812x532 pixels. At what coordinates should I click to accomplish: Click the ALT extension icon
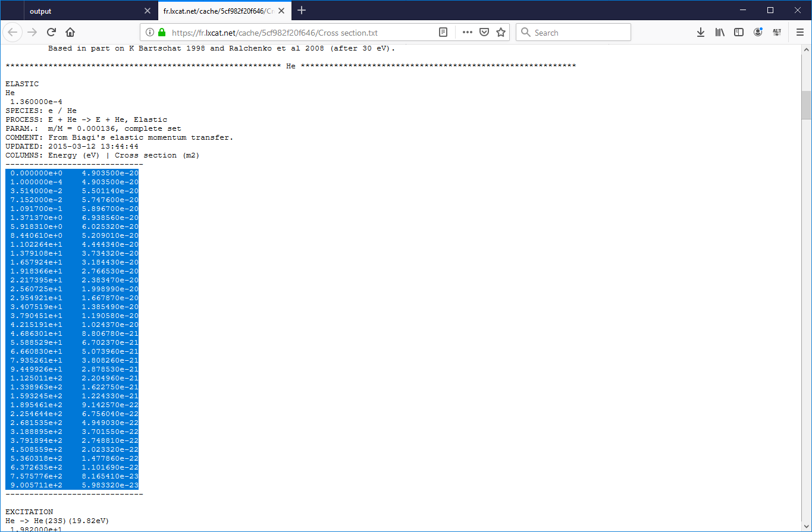(777, 33)
